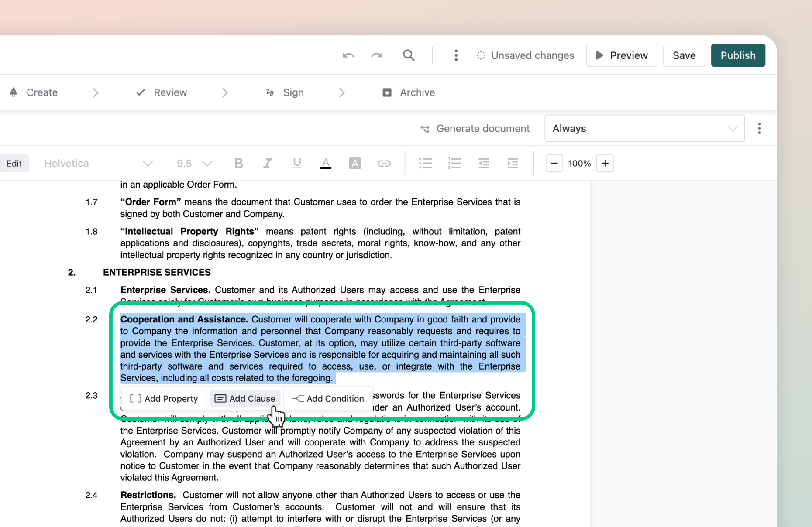Click Add Property in the popup toolbar
This screenshot has width=812, height=527.
pos(164,399)
